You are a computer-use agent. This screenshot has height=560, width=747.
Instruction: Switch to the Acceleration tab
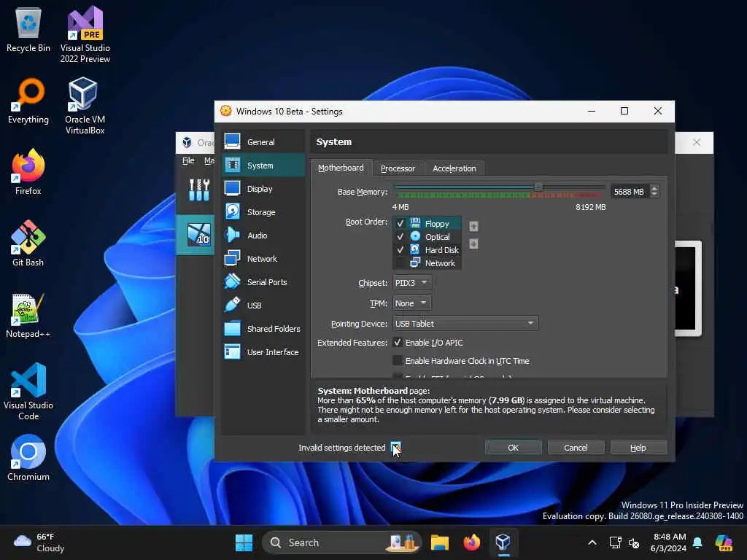point(454,168)
